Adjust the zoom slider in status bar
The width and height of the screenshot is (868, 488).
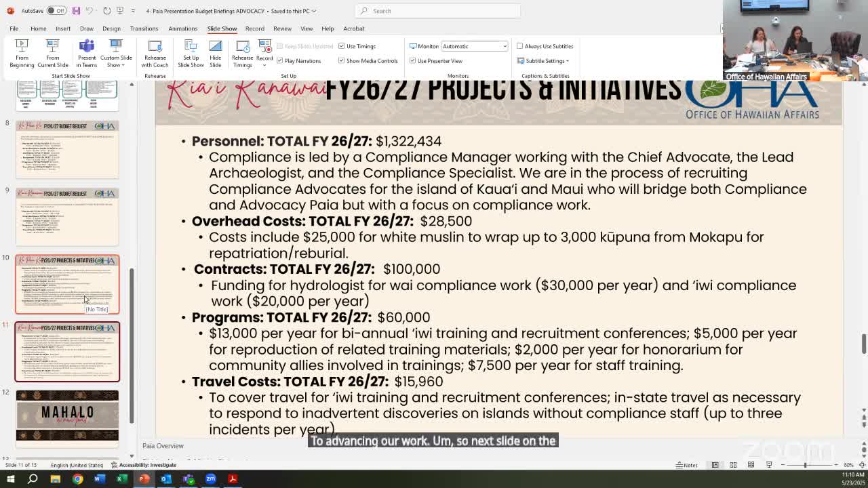(x=805, y=465)
